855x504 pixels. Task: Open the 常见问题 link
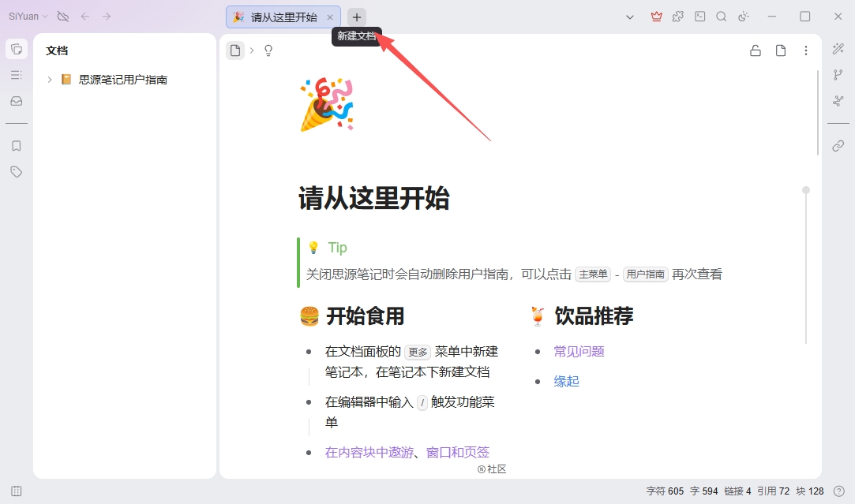(579, 352)
